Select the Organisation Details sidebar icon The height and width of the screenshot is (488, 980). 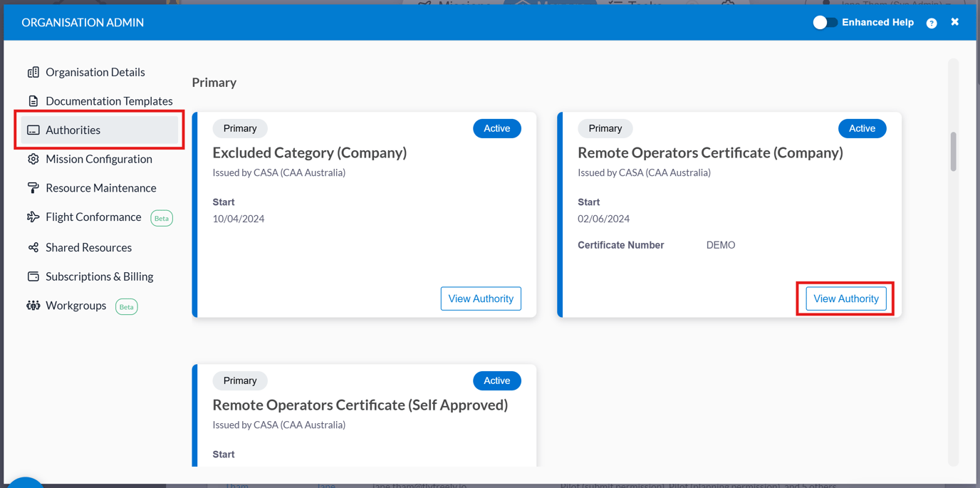point(33,72)
